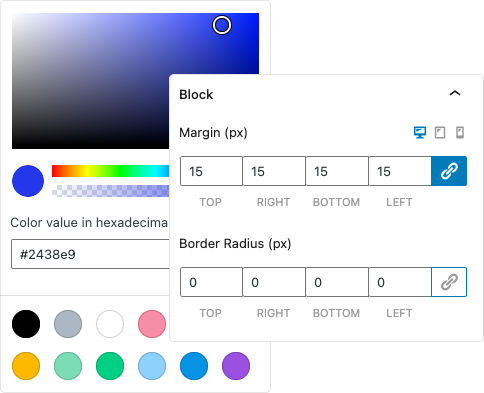Screen dimensions: 484x393
Task: Choose the black color swatch
Action: pos(26,324)
